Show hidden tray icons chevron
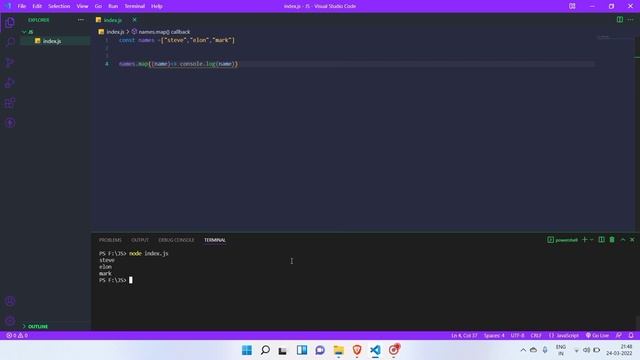Image resolution: width=640 pixels, height=360 pixels. pos(523,350)
